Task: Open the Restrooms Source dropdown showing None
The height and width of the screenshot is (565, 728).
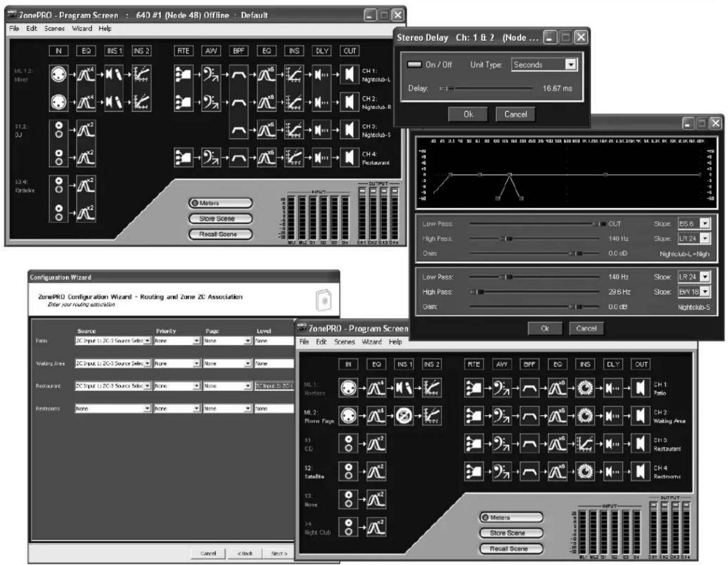Action: click(x=113, y=409)
